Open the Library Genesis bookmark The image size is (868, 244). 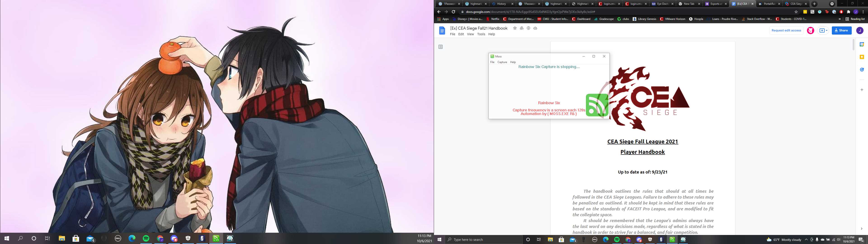point(644,19)
